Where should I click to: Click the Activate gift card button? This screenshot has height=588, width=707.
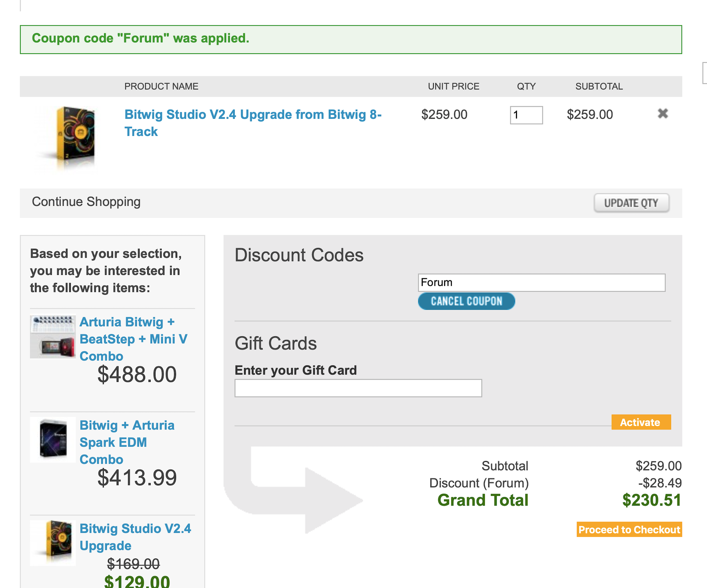[641, 422]
